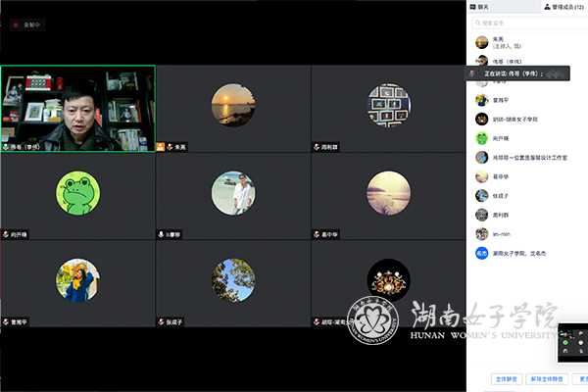This screenshot has height=392, width=588.
Task: Click the 全体静音 mute all button
Action: [x=507, y=379]
